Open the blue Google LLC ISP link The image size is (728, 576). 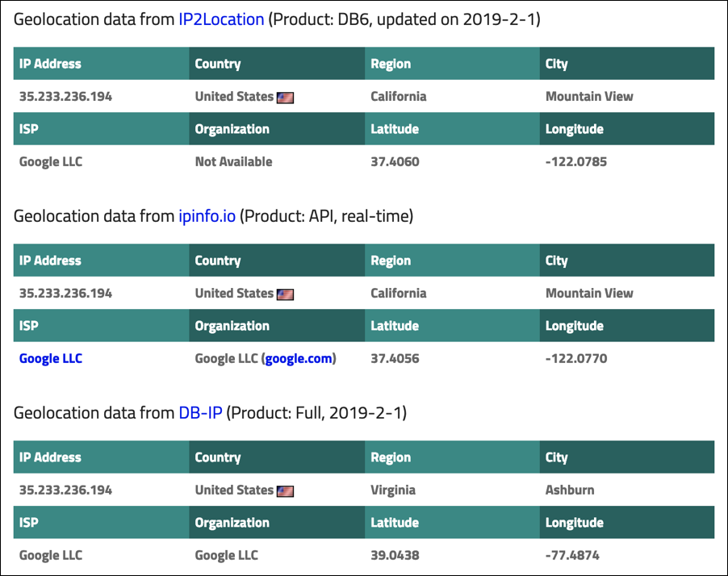(51, 359)
